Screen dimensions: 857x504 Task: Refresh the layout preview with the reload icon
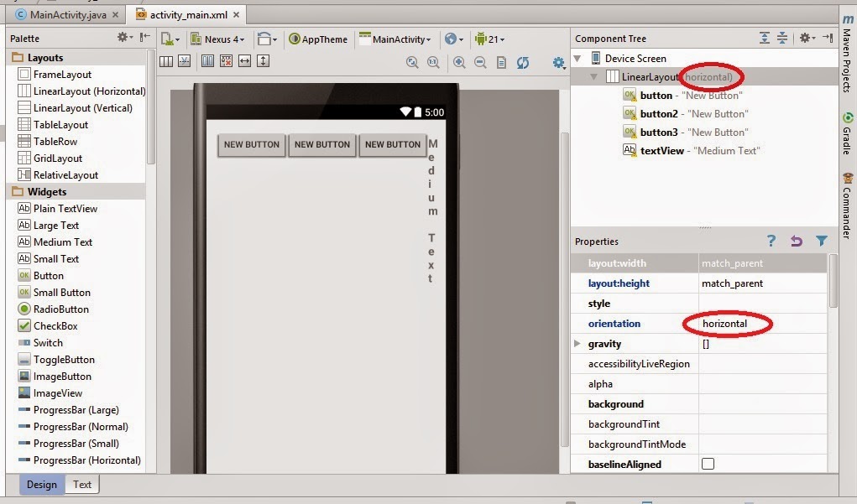click(x=523, y=63)
